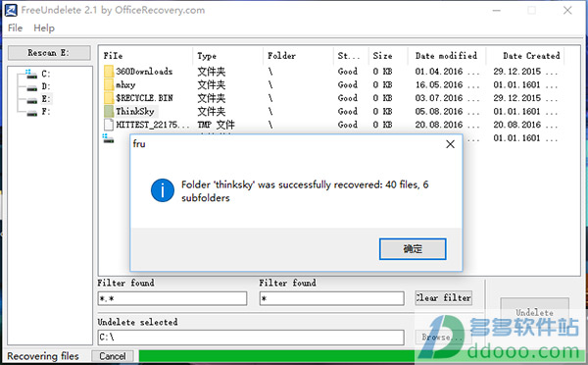Image resolution: width=588 pixels, height=365 pixels.
Task: Close the FreeUndelete window
Action: pos(567,11)
